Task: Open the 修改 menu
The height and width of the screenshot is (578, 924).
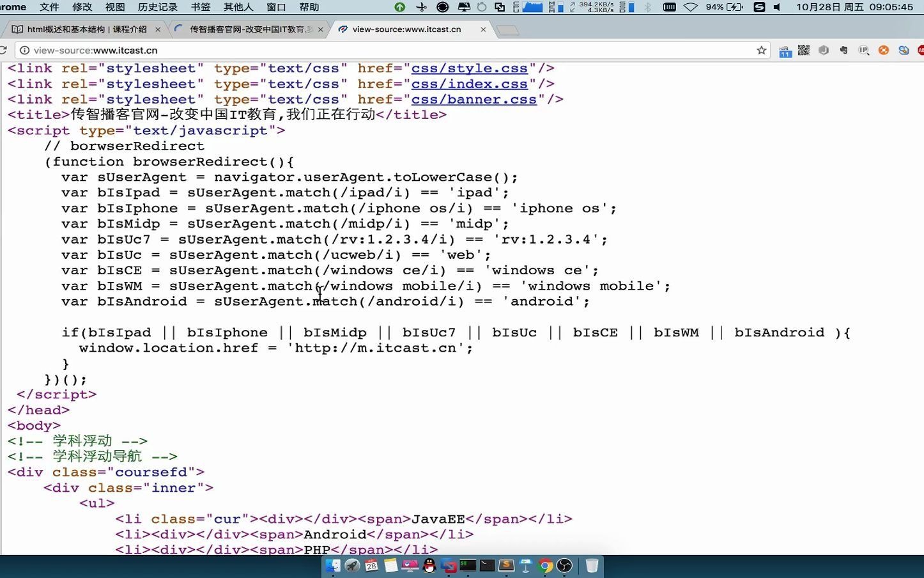Action: point(82,7)
